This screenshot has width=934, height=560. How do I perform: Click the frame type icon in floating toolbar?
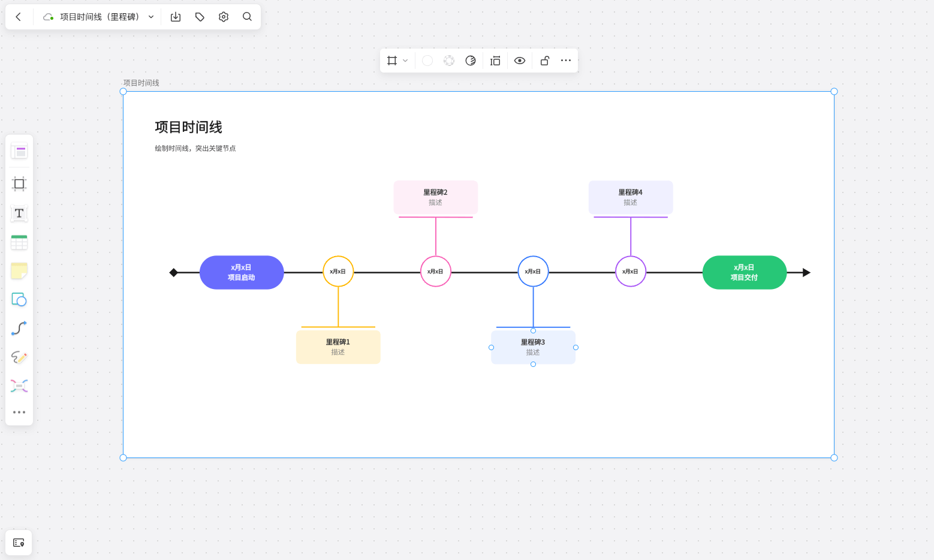392,61
